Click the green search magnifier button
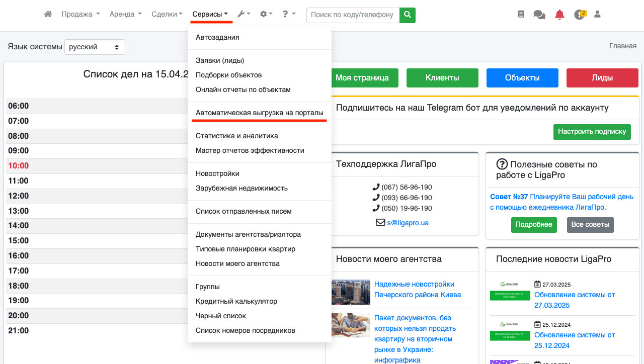 point(408,15)
